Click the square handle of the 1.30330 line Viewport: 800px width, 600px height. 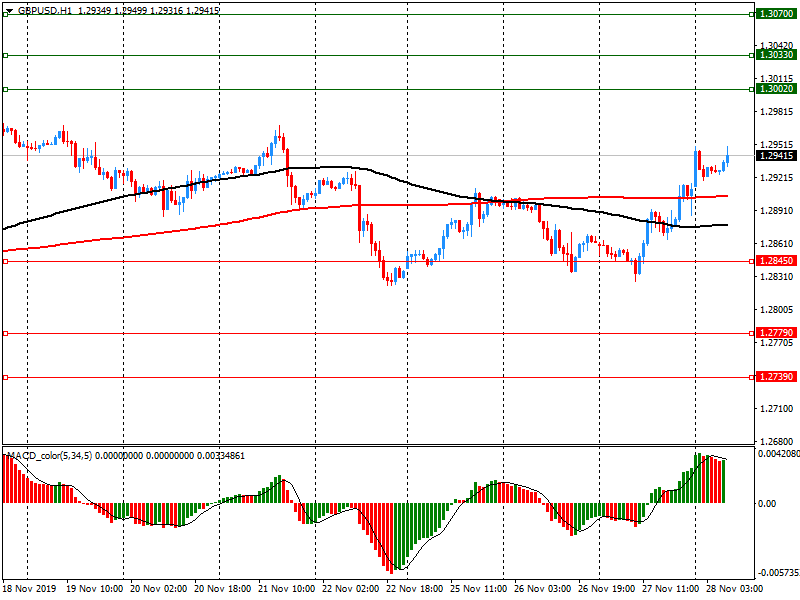6,56
